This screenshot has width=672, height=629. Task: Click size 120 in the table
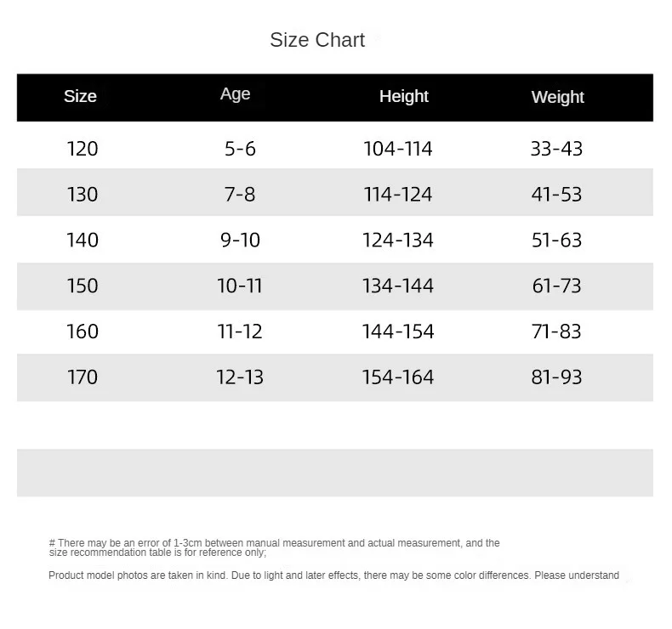coord(83,149)
